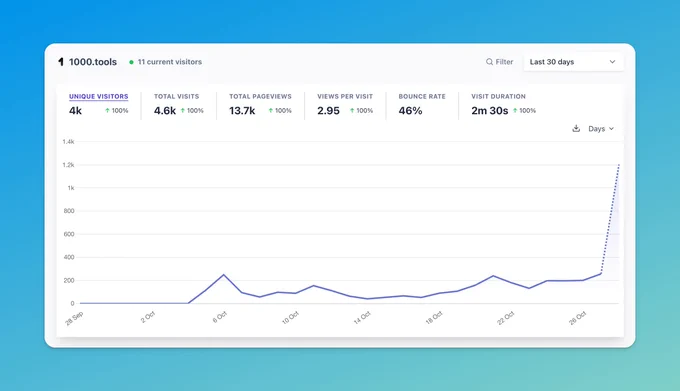Click the 18 Oct x-axis label
Screen dimensions: 680x391
click(x=434, y=318)
